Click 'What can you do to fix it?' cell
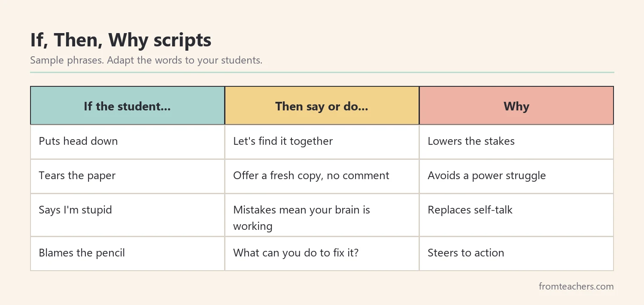 [322, 253]
